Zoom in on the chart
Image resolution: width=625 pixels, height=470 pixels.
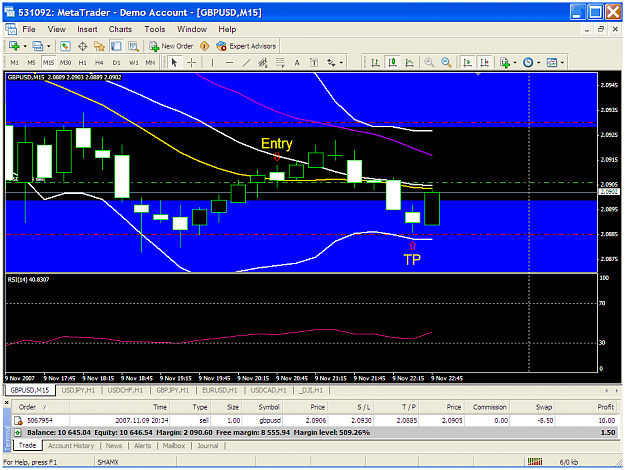(x=429, y=63)
